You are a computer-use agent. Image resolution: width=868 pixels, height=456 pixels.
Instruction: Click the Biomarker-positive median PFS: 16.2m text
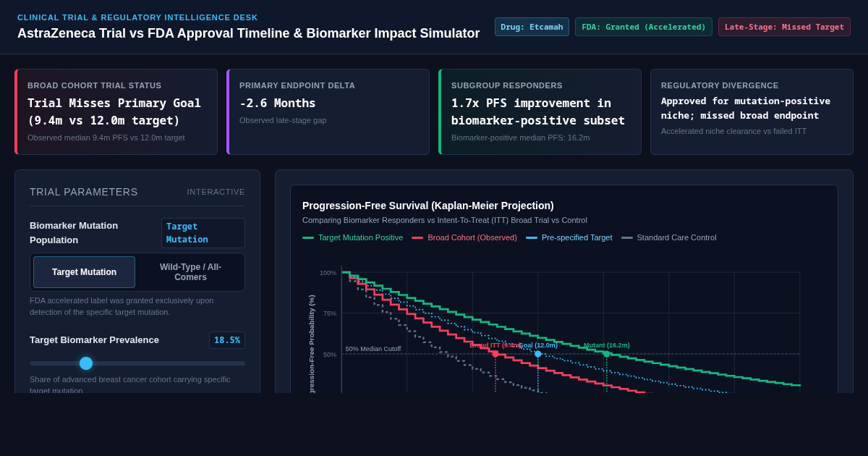[520, 138]
